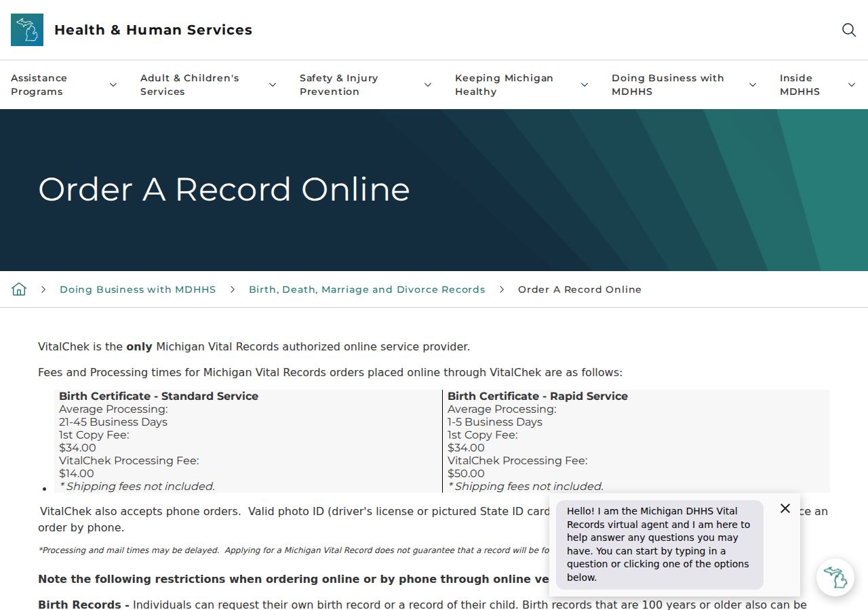
Task: Click Birth Certificate - Standard Service heading
Action: [159, 396]
